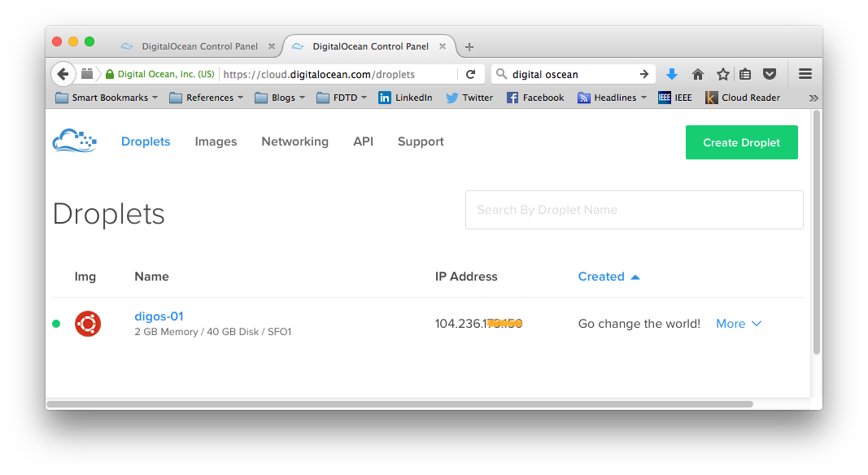Select the second DigitalOcean Control Panel tab
Screen dimensions: 868x475
click(x=369, y=46)
